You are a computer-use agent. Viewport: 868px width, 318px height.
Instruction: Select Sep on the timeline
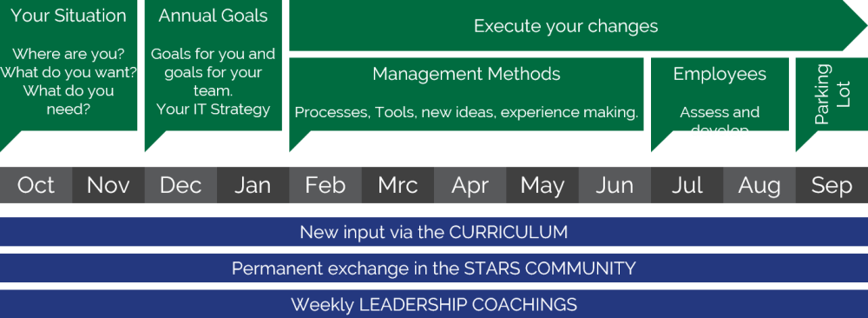pyautogui.click(x=832, y=185)
